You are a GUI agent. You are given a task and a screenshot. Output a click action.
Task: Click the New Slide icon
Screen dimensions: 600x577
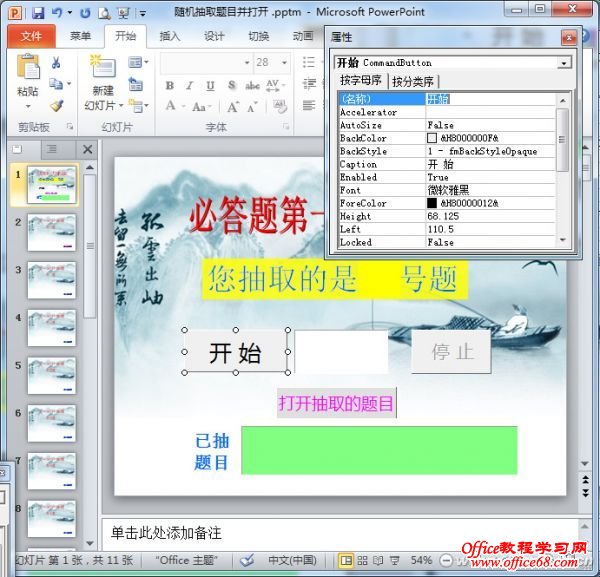point(103,68)
